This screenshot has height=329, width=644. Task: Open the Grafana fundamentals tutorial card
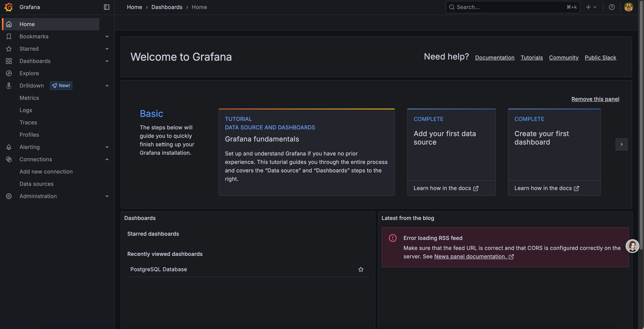(x=306, y=152)
